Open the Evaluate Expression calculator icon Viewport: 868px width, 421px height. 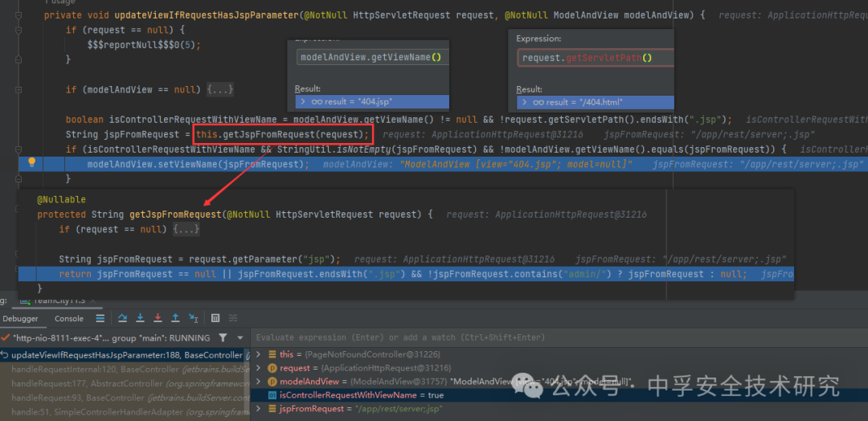coord(216,318)
